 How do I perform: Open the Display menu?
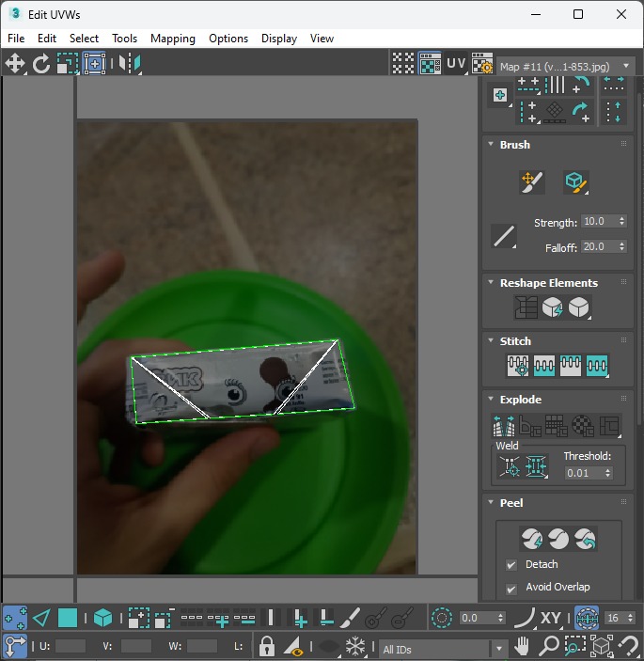click(279, 39)
